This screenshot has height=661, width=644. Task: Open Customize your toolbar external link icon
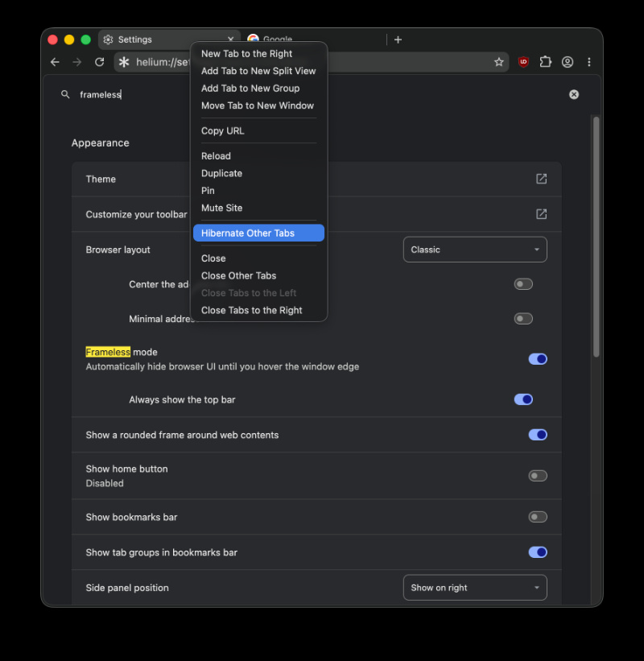click(541, 214)
